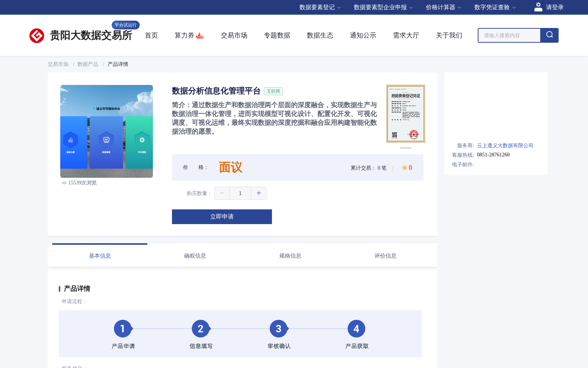Screen dimensions: 588x368
Task: Go to 首页 in main navigation
Action: click(x=151, y=35)
